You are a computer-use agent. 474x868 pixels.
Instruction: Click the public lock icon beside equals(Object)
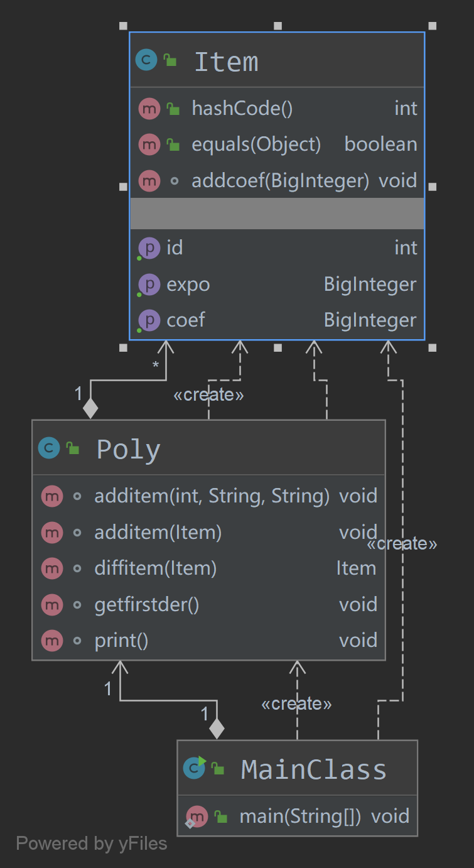(x=173, y=145)
